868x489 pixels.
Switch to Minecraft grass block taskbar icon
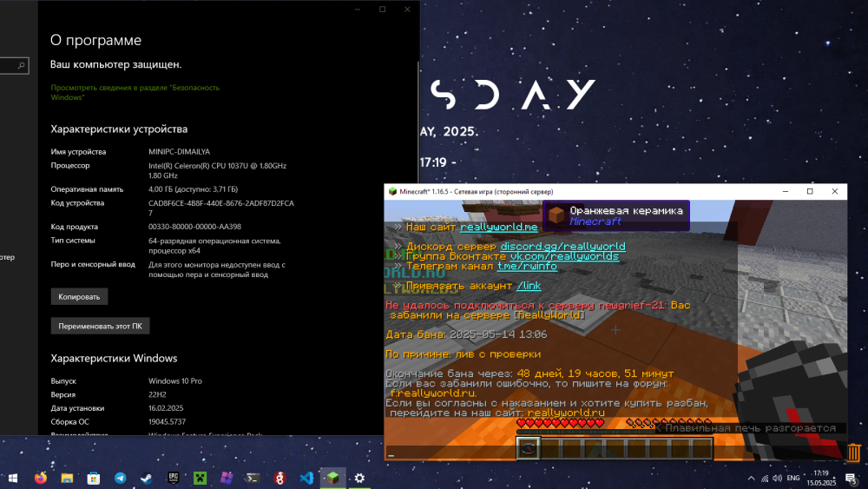tap(332, 478)
